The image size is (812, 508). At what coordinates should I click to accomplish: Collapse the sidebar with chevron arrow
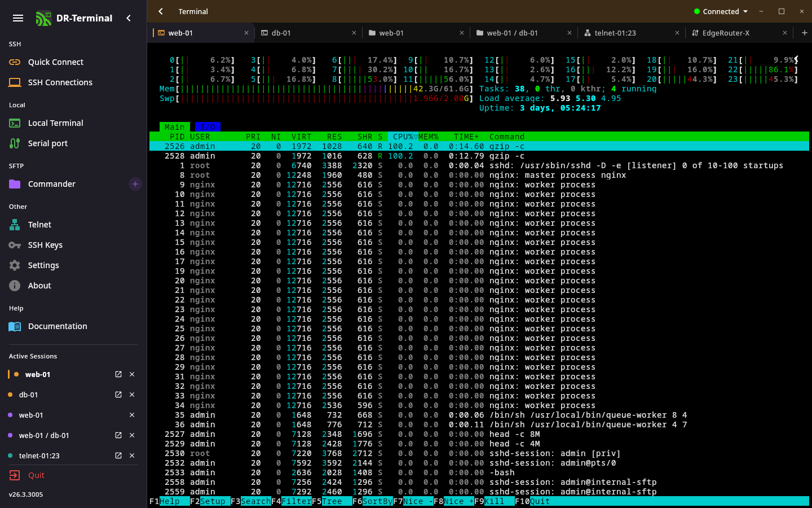pyautogui.click(x=129, y=18)
